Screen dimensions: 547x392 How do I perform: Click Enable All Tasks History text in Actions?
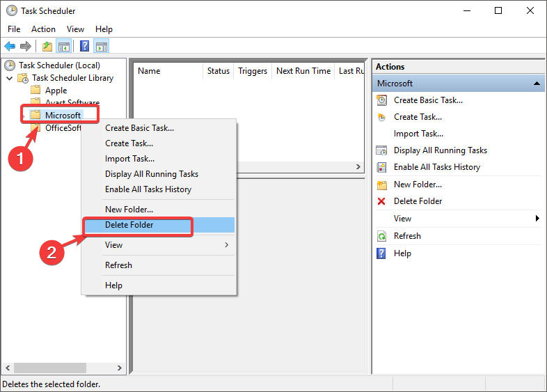(437, 167)
